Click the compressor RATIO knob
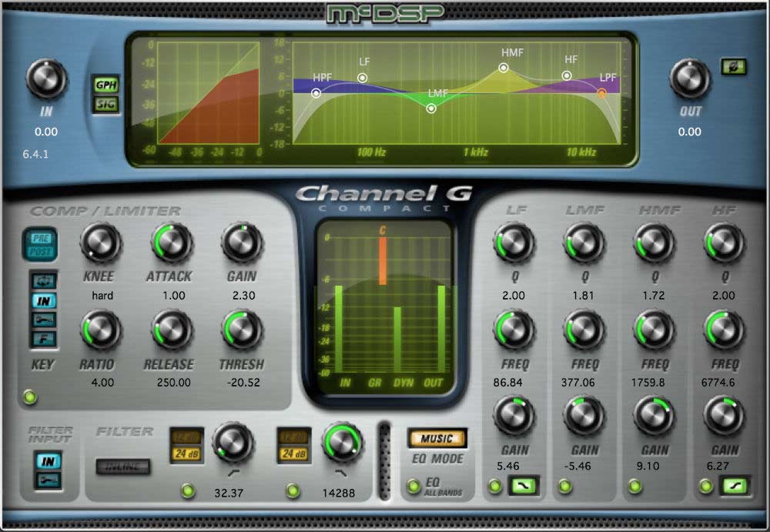This screenshot has height=532, width=770. coord(101,330)
